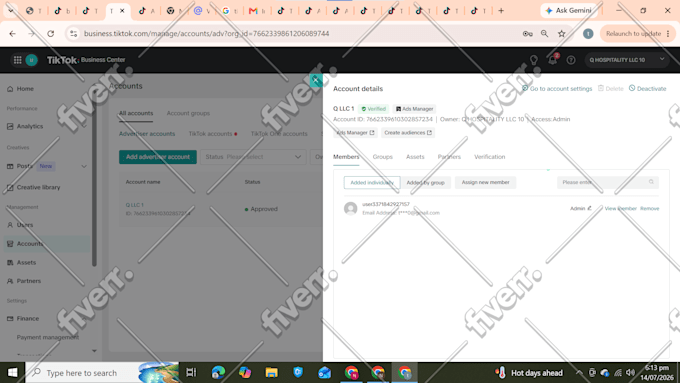The height and width of the screenshot is (383, 680).
Task: Select the Added by group filter
Action: [x=425, y=183]
